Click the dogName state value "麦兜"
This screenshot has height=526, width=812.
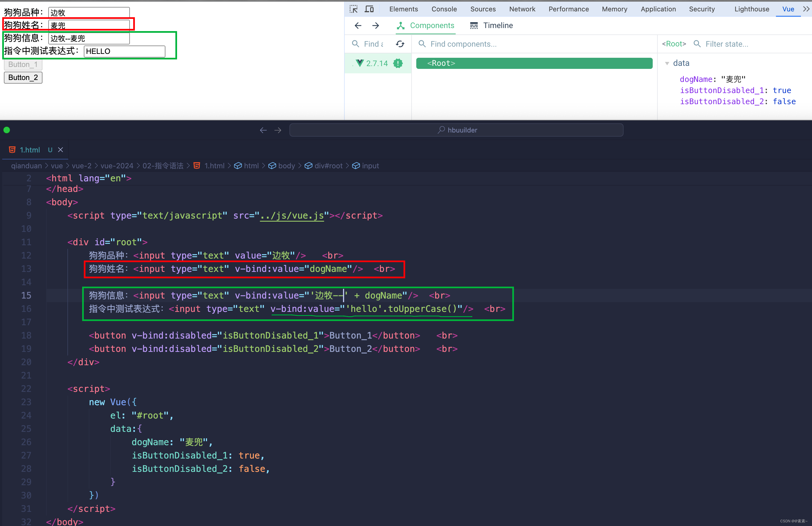[733, 79]
